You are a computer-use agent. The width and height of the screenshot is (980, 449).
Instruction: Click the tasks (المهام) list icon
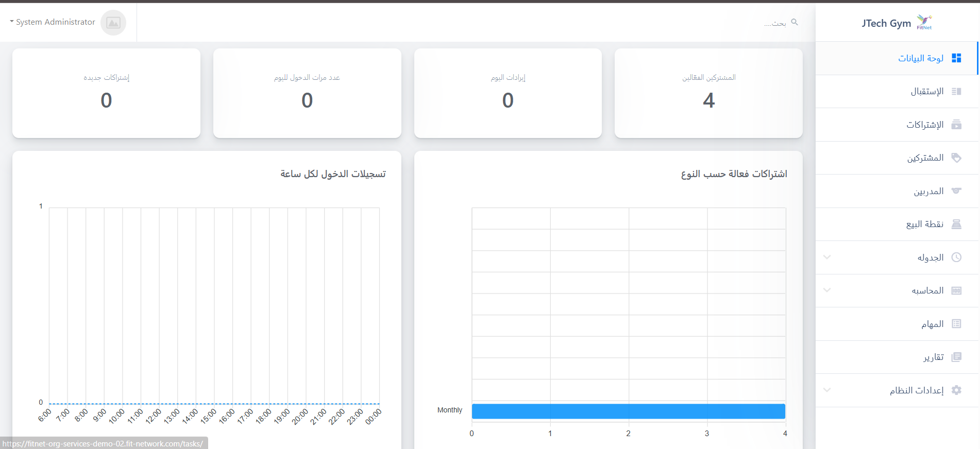(956, 324)
